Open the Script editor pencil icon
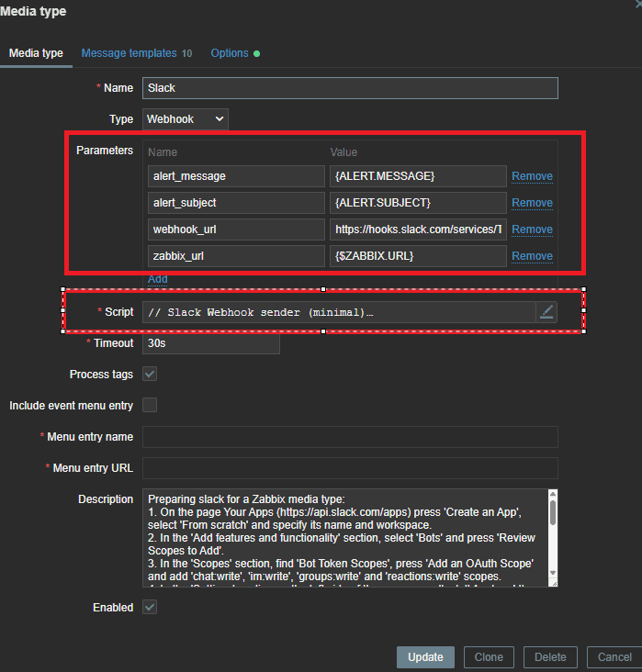Image resolution: width=642 pixels, height=672 pixels. click(546, 312)
